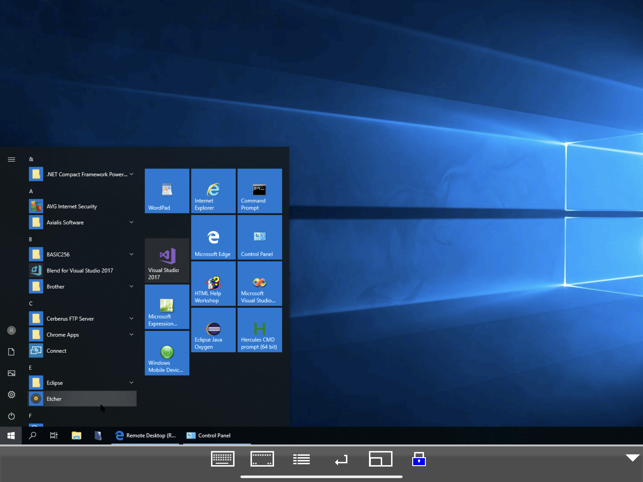
Task: Open Documents icon in Start menu sidebar
Action: pyautogui.click(x=11, y=352)
